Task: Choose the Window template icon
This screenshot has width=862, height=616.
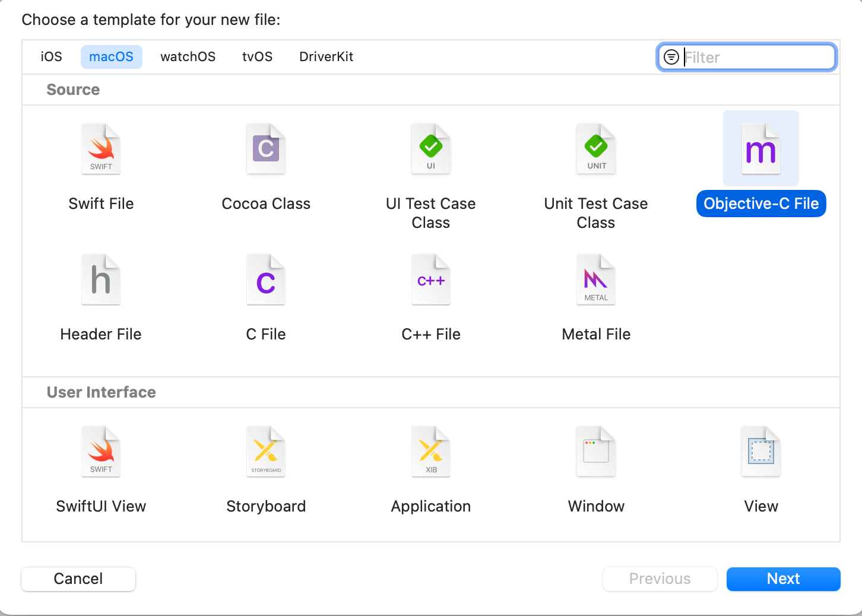Action: tap(596, 452)
